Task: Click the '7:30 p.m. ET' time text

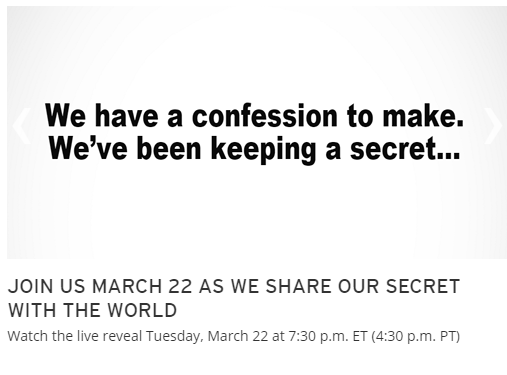Action: coord(328,336)
